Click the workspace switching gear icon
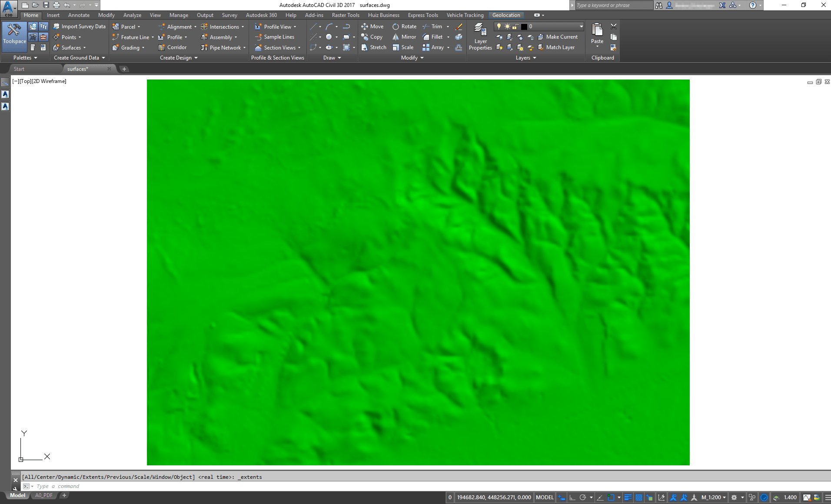Viewport: 831px width, 504px height. [734, 497]
